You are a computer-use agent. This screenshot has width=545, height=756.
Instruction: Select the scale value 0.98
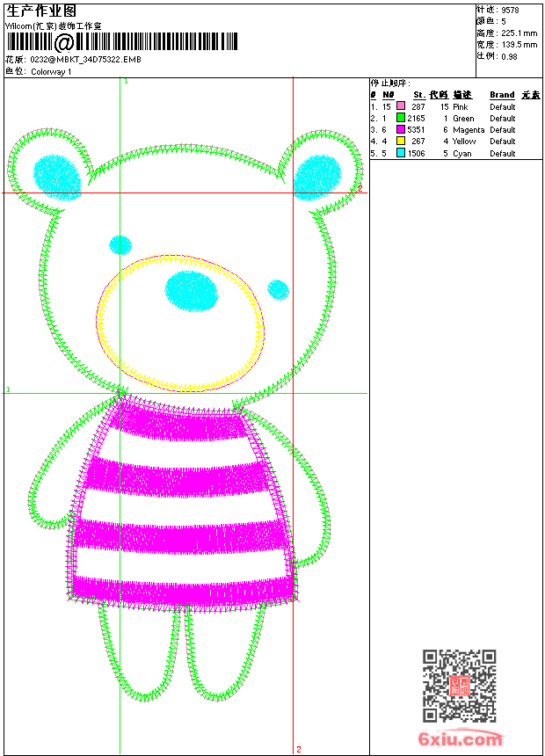pos(509,56)
